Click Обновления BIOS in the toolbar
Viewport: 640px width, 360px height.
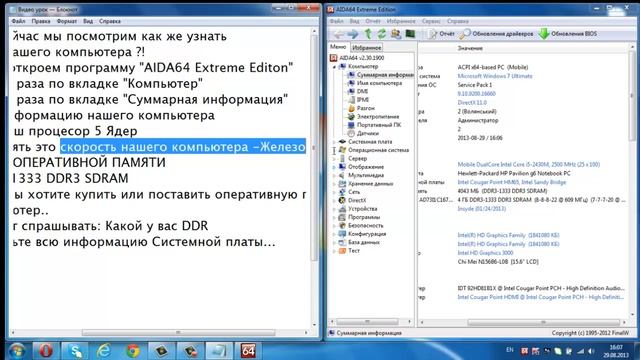click(x=568, y=34)
